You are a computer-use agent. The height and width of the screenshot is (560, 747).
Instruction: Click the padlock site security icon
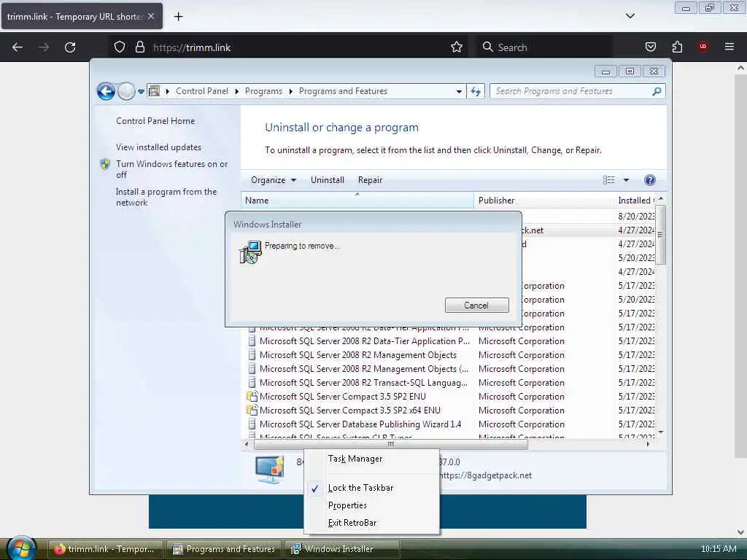coord(139,47)
